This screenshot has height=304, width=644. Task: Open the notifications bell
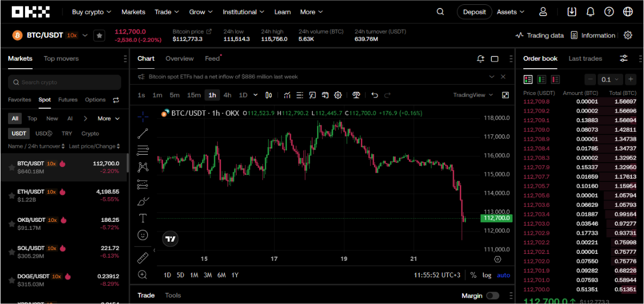click(x=590, y=12)
